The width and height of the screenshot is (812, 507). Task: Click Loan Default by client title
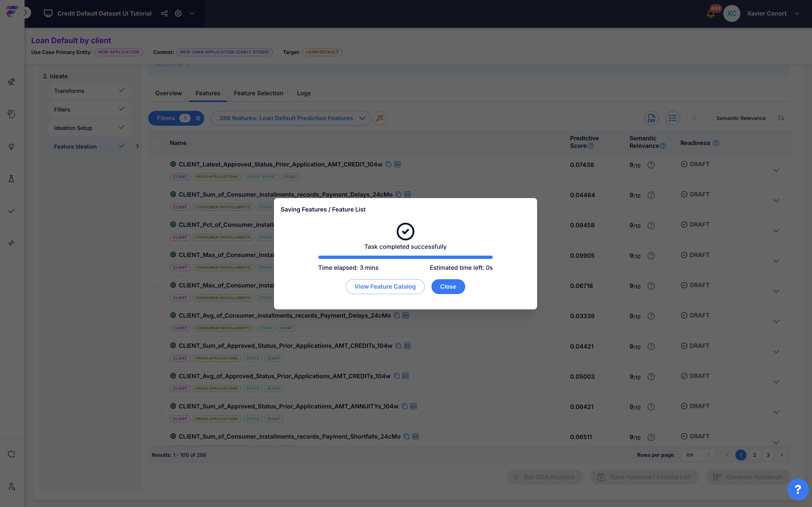71,40
